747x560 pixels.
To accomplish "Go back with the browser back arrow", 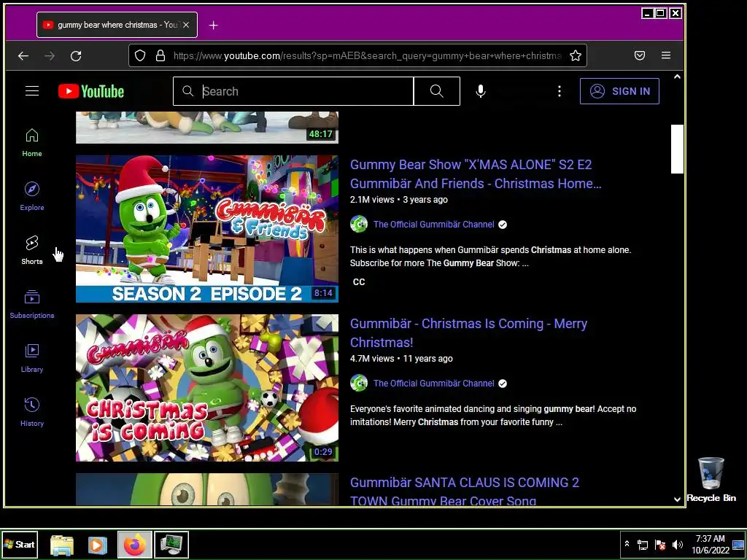I will pyautogui.click(x=23, y=55).
